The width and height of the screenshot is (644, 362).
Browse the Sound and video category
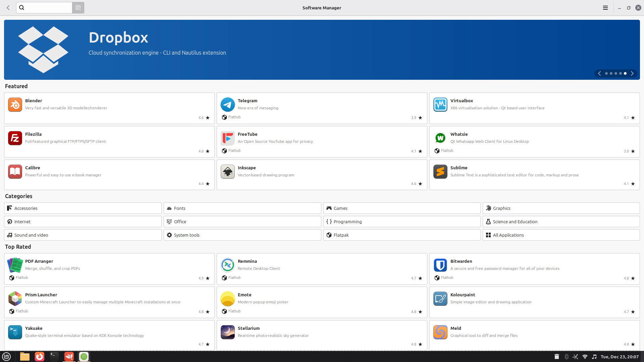click(83, 235)
